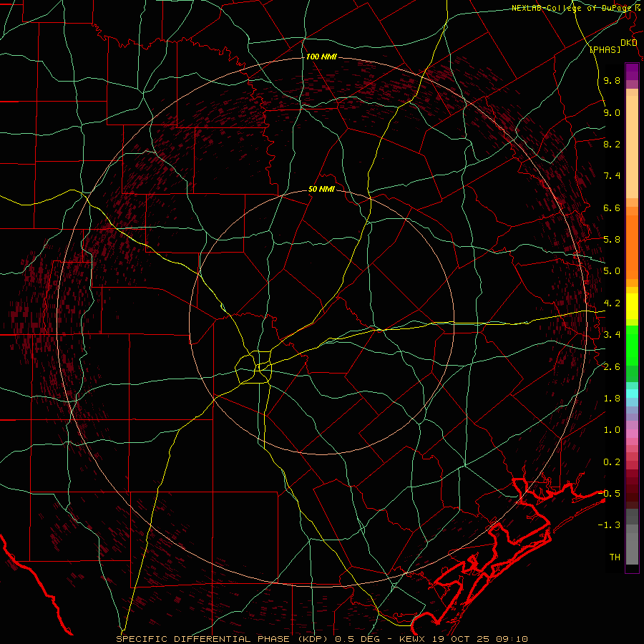Click the yellow highway loop at radar center
644x644 pixels.
point(253,368)
